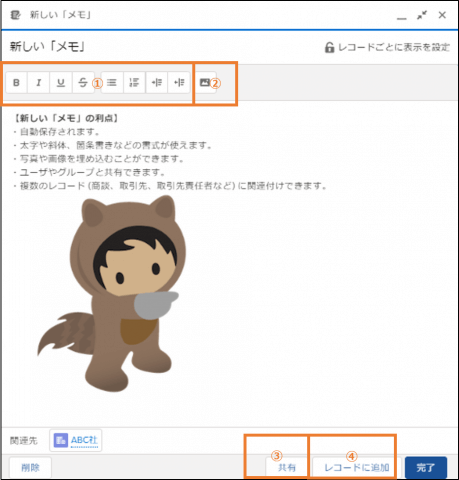Click the note title 新しい「メモ」 field
The image size is (459, 480).
point(47,47)
